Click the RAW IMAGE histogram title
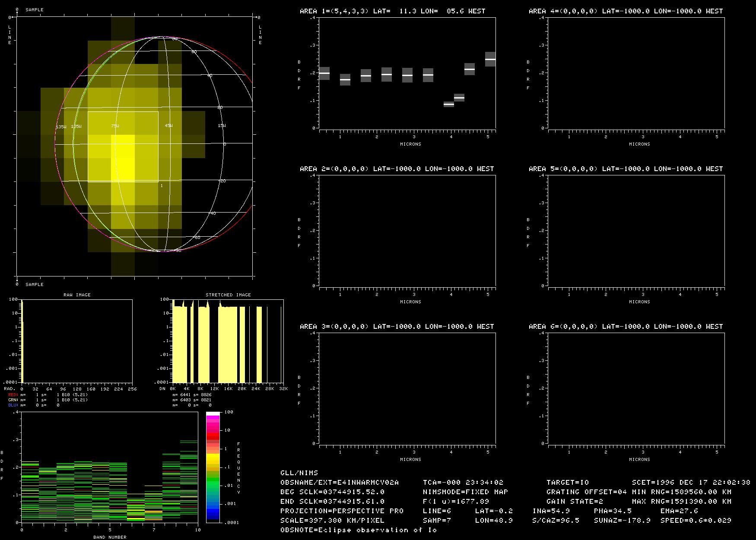Image resolution: width=756 pixels, height=540 pixels. [x=77, y=295]
